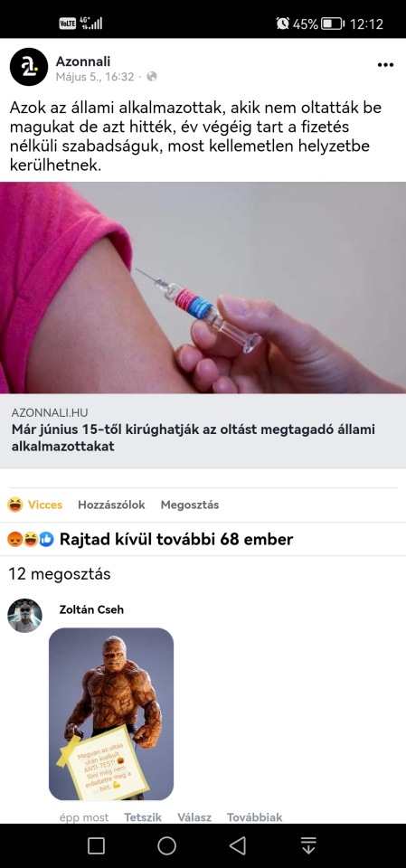
Task: Tap the Android square recent apps button
Action: pyautogui.click(x=97, y=846)
